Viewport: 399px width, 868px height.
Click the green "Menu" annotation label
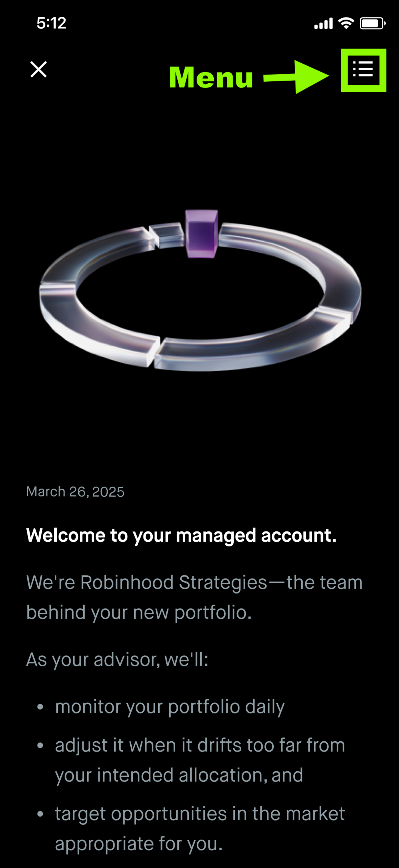point(211,77)
